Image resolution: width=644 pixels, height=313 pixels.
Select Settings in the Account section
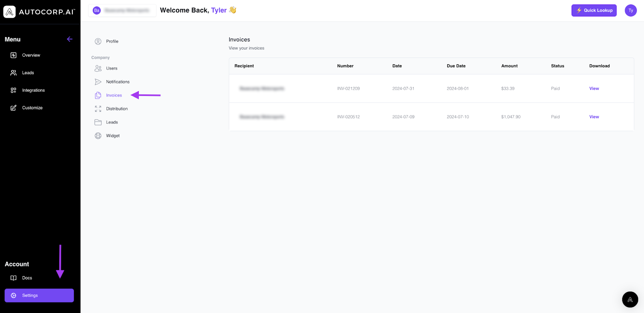(x=39, y=295)
